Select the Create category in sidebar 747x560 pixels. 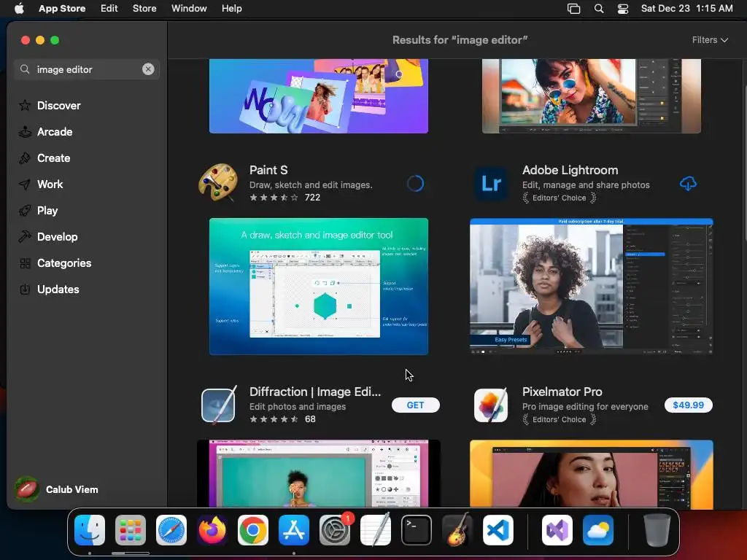coord(44,157)
